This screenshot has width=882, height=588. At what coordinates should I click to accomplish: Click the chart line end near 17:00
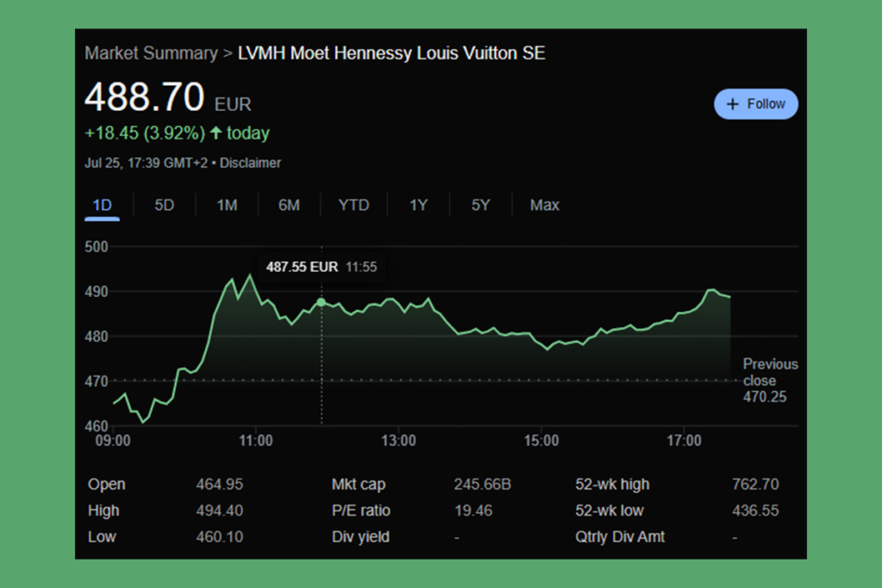coord(730,297)
